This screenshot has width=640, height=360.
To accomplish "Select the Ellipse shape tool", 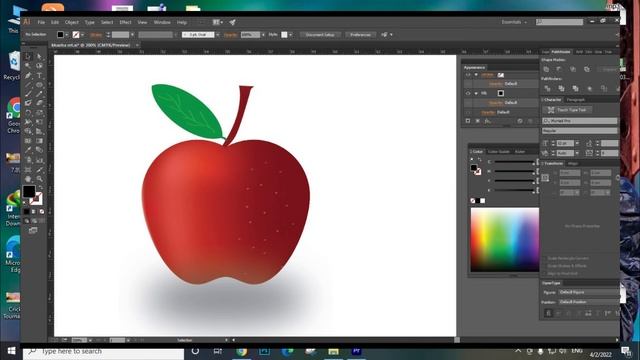I will click(39, 85).
